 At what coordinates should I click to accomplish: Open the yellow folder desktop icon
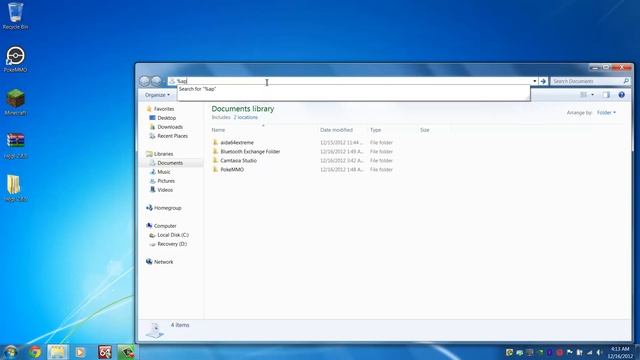point(15,188)
